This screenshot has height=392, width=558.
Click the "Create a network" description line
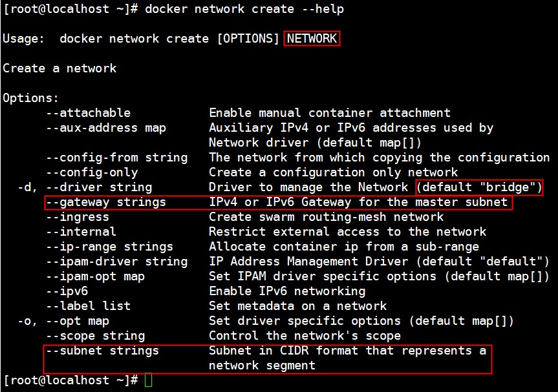coord(59,68)
